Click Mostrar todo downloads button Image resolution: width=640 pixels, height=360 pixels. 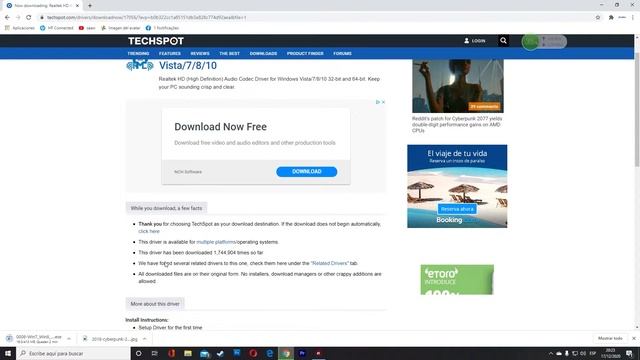(x=610, y=338)
